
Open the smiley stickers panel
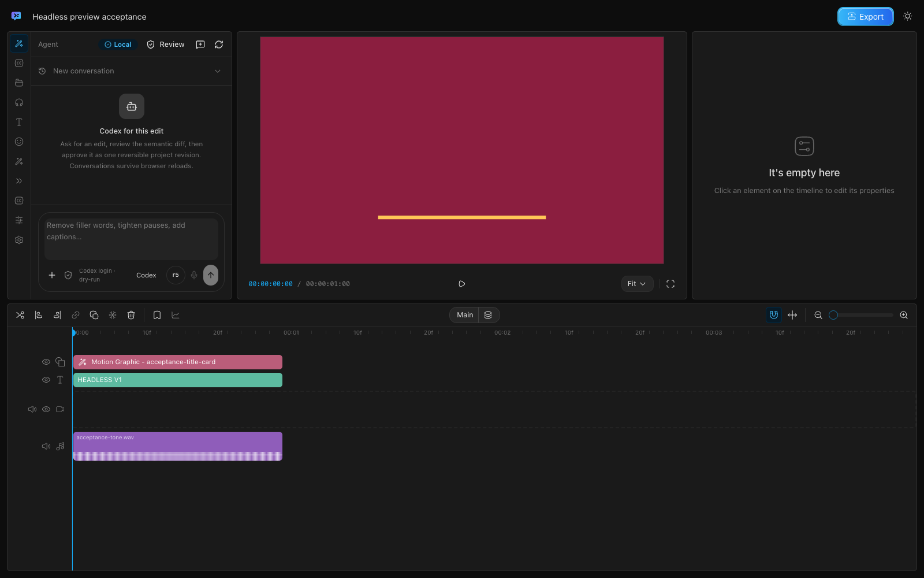tap(19, 142)
